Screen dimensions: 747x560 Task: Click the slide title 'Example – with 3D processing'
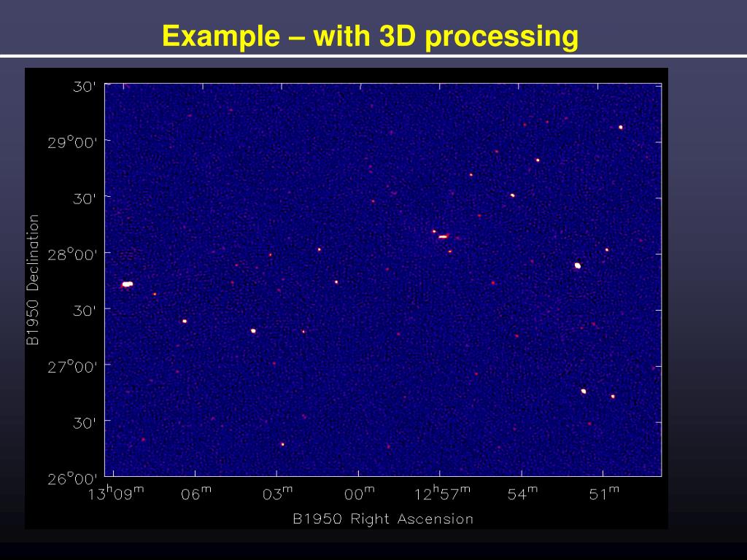click(370, 36)
